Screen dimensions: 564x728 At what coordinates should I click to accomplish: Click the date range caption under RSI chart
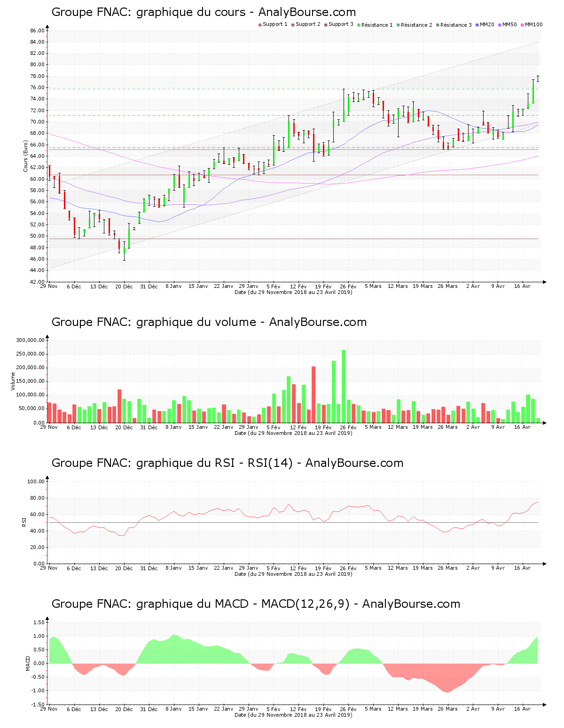point(293,574)
